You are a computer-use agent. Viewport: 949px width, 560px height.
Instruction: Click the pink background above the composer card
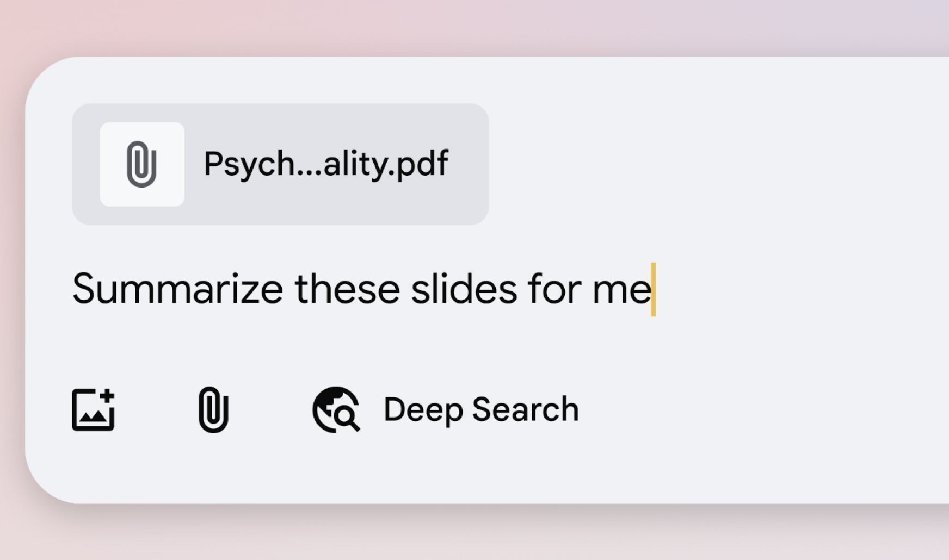(473, 27)
